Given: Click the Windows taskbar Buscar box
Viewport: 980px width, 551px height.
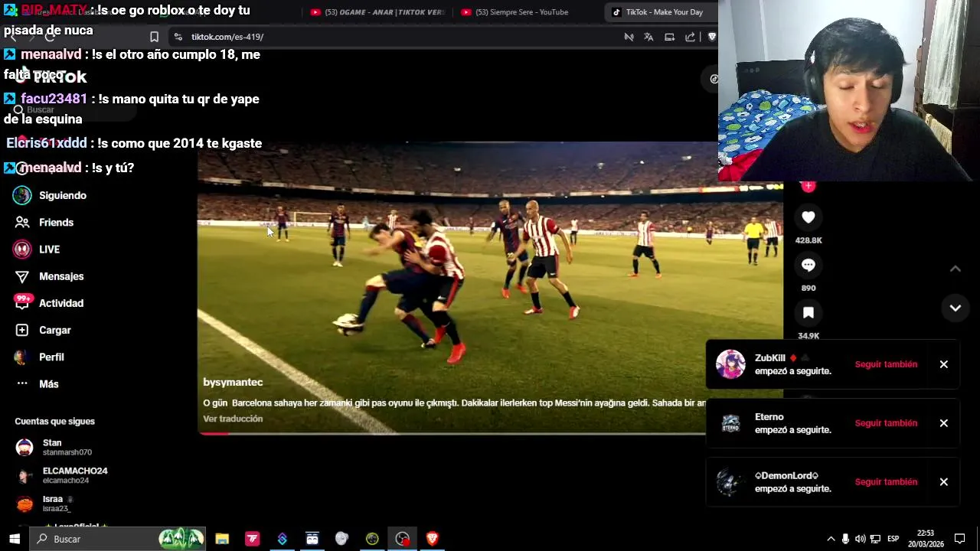Looking at the screenshot, I should [x=119, y=539].
